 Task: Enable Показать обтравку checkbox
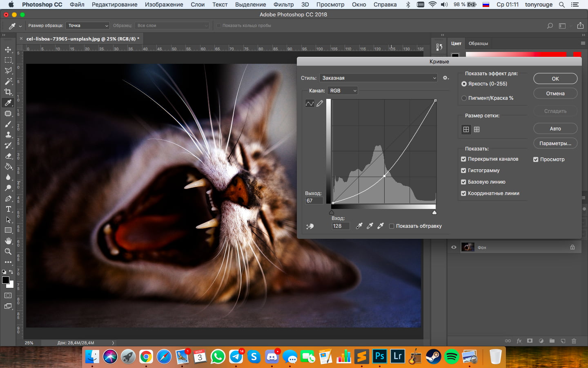[392, 226]
